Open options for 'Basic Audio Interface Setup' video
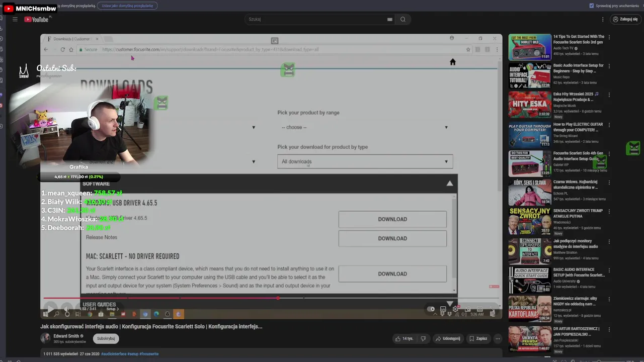The height and width of the screenshot is (362, 644). (609, 66)
